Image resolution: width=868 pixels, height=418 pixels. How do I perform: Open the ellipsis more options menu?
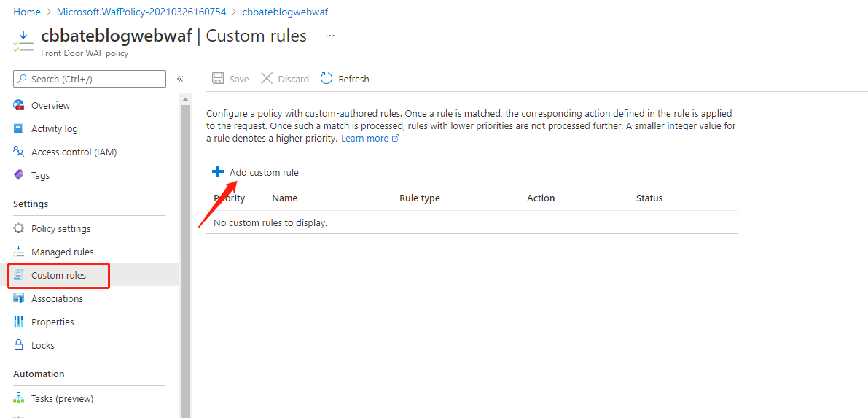pos(330,36)
